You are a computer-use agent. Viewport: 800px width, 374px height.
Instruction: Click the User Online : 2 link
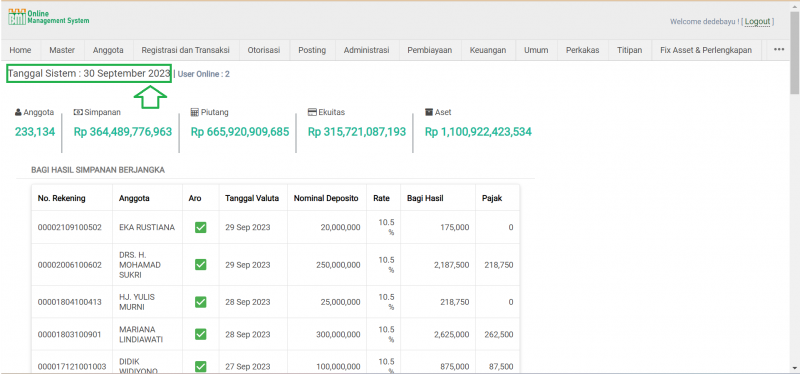click(204, 74)
